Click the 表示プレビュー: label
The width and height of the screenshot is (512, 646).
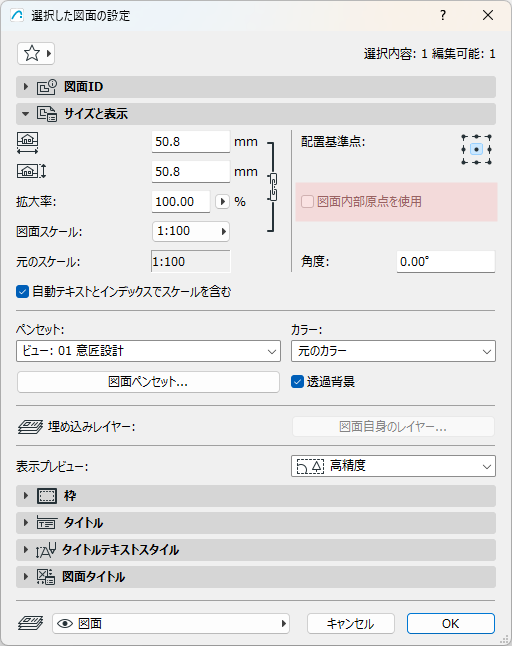pos(52,466)
